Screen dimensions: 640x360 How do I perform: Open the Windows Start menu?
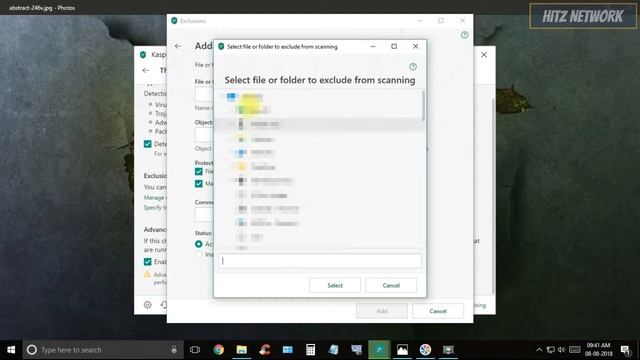(11, 350)
